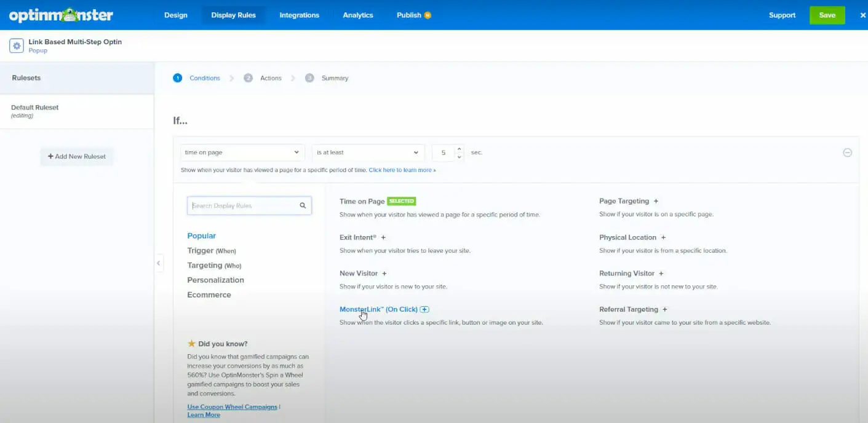Add Physical Location rule plus icon
Viewport: 868px width, 423px height.
[x=663, y=237]
